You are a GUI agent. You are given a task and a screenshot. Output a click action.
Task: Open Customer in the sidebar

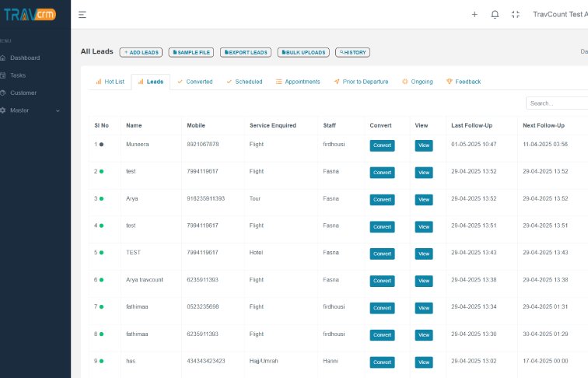pos(23,93)
